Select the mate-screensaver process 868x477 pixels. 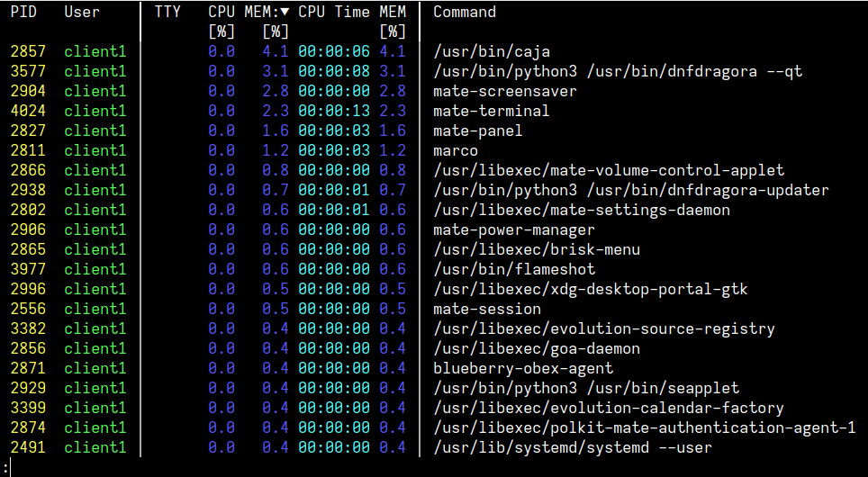coord(505,91)
